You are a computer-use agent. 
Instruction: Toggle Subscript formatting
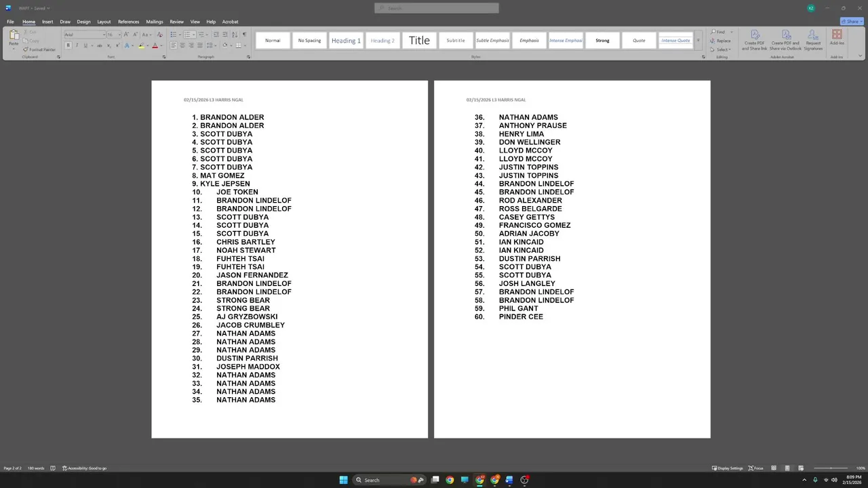click(108, 45)
